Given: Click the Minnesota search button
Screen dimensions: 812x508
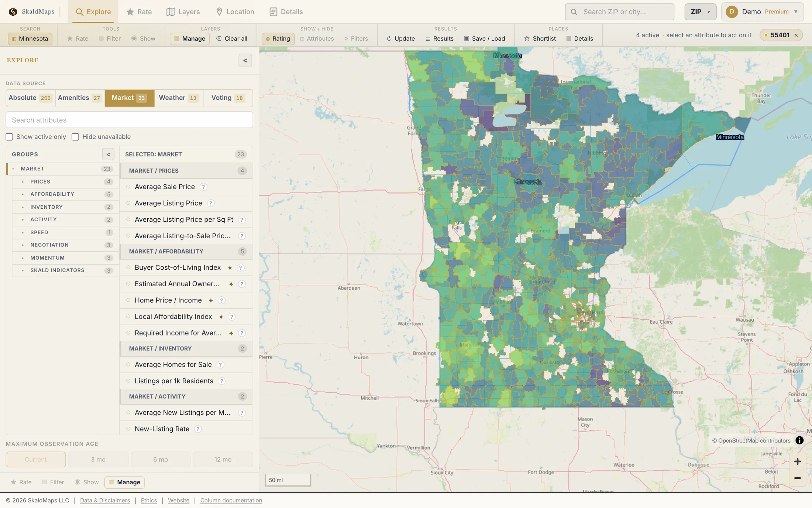Looking at the screenshot, I should [x=30, y=38].
